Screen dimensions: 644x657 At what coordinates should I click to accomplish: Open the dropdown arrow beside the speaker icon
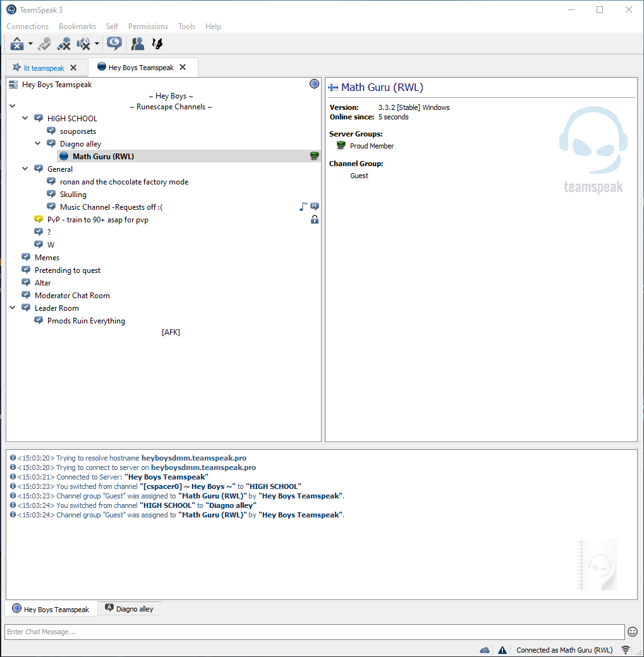(x=97, y=44)
